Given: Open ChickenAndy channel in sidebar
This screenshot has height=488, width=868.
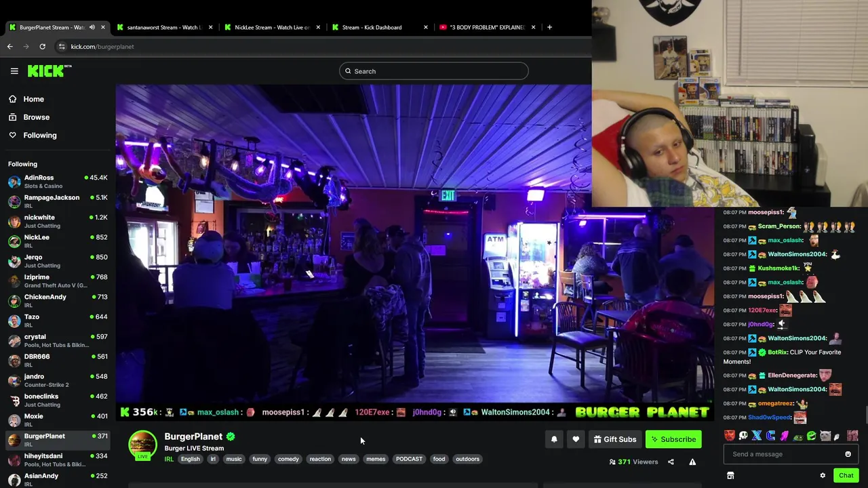Looking at the screenshot, I should pyautogui.click(x=58, y=301).
